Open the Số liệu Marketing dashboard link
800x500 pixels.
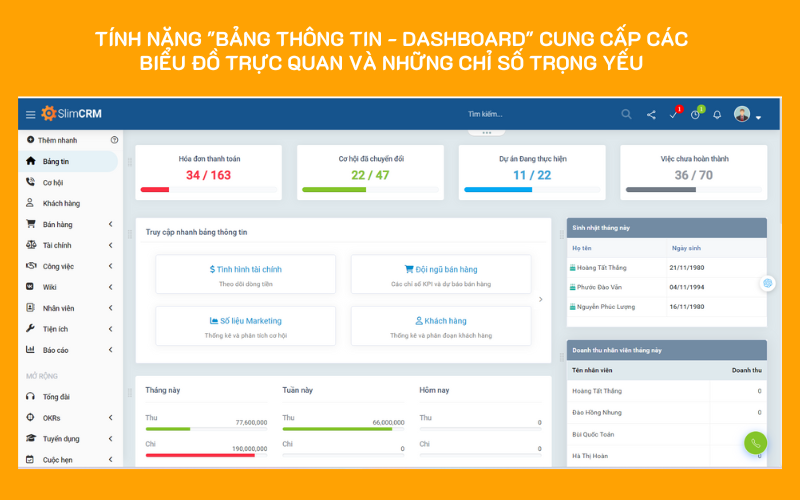[x=246, y=320]
